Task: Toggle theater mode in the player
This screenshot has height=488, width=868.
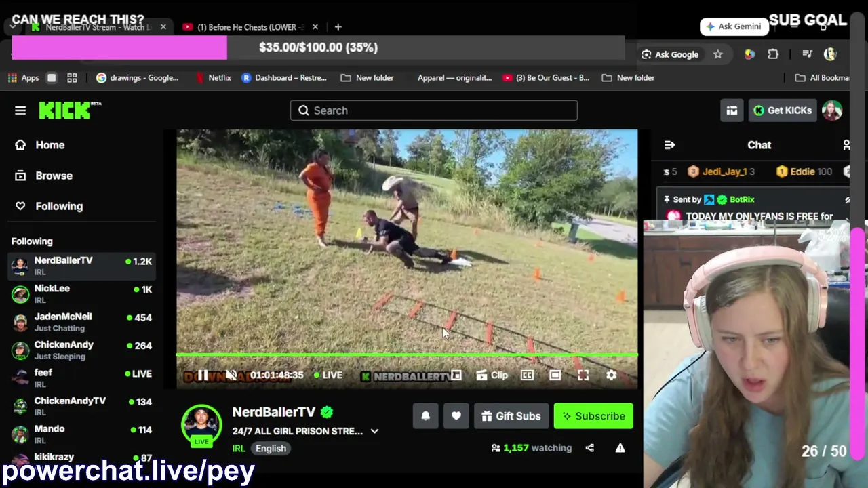Action: pos(555,375)
